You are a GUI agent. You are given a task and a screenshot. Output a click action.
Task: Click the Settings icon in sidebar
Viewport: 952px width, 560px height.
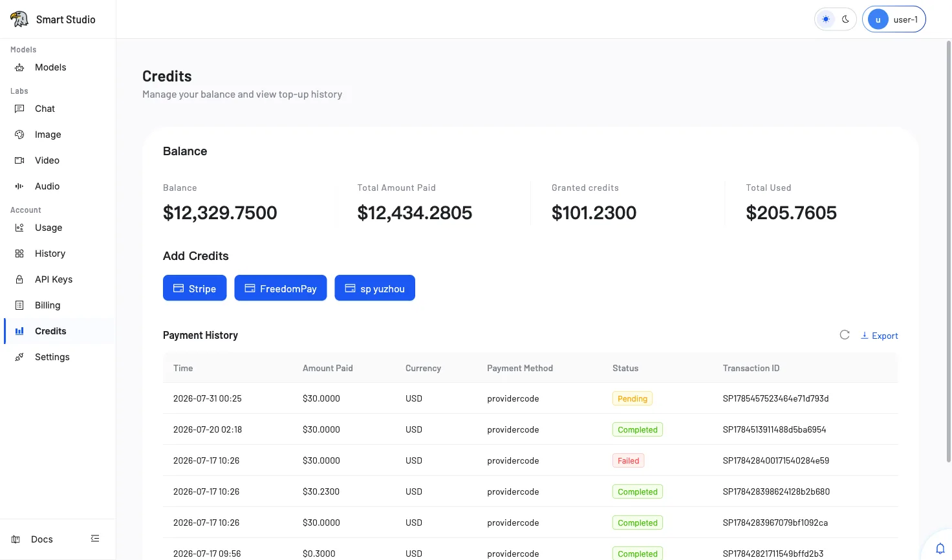point(19,357)
